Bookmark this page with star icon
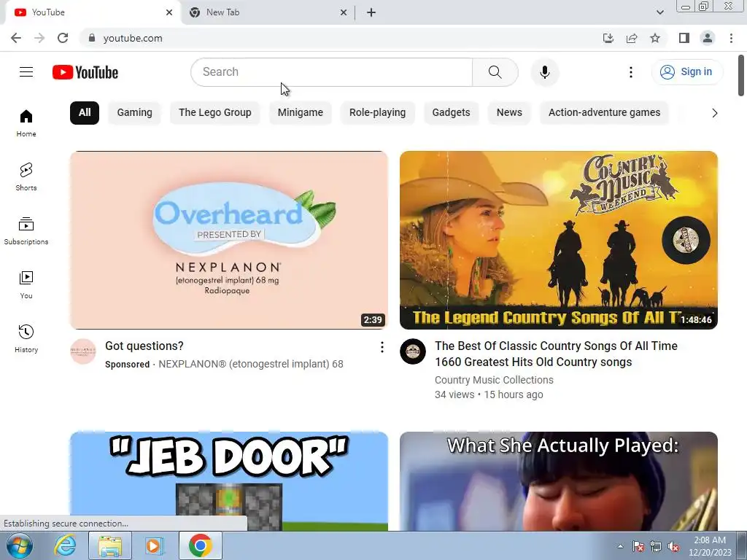 tap(655, 38)
